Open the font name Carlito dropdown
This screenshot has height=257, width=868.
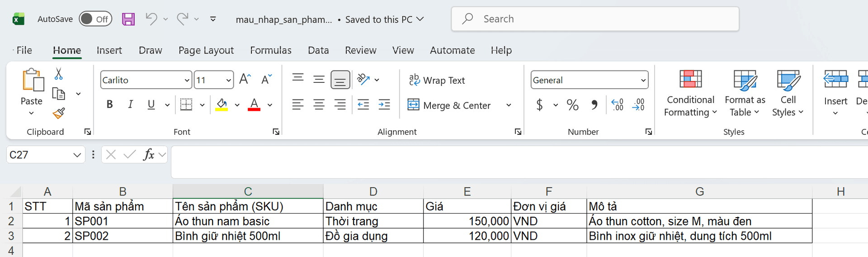[187, 80]
